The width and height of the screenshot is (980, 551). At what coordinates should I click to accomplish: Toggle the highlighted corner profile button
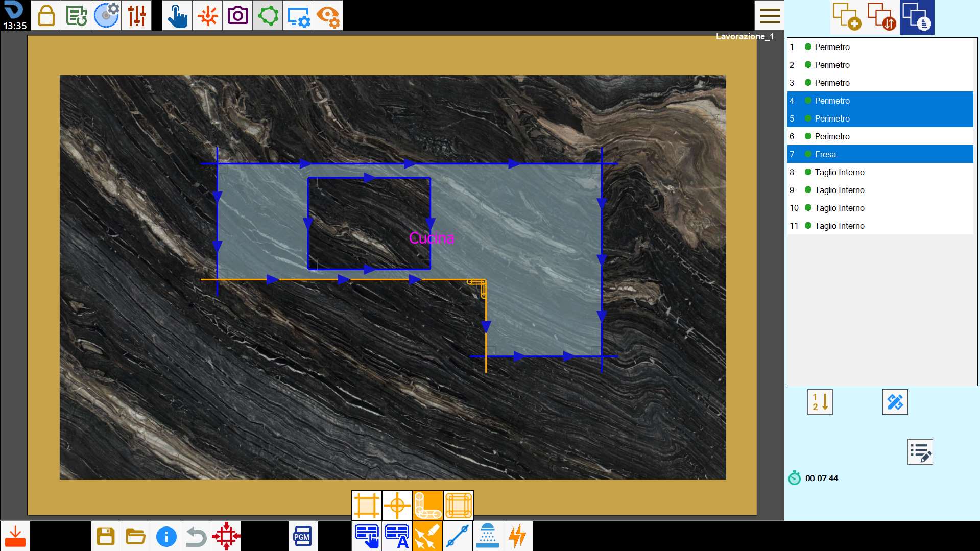tap(428, 505)
